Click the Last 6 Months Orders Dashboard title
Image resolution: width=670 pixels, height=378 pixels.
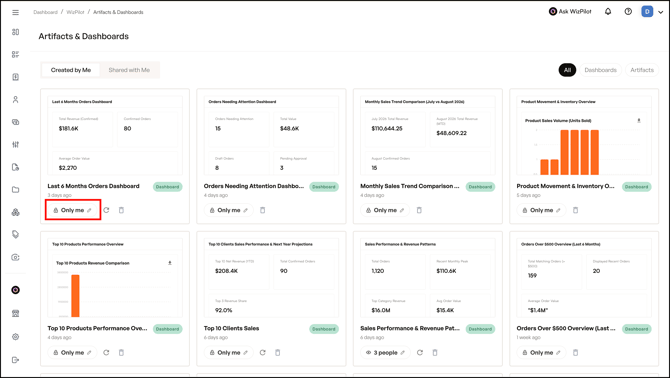click(93, 186)
